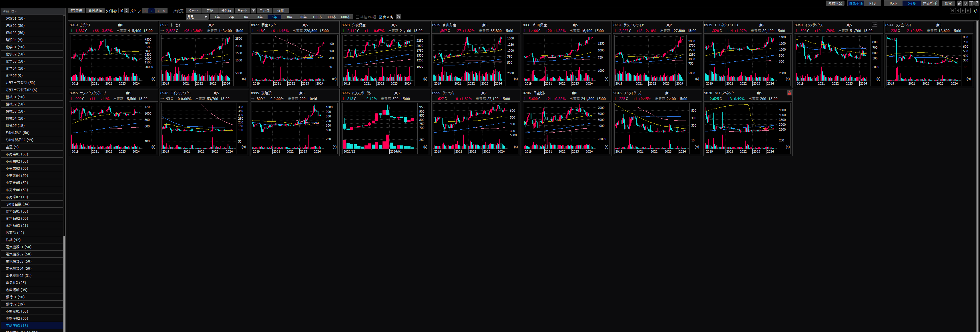
Task: Select 銀行01 (50) in watchlist
Action: [15, 297]
